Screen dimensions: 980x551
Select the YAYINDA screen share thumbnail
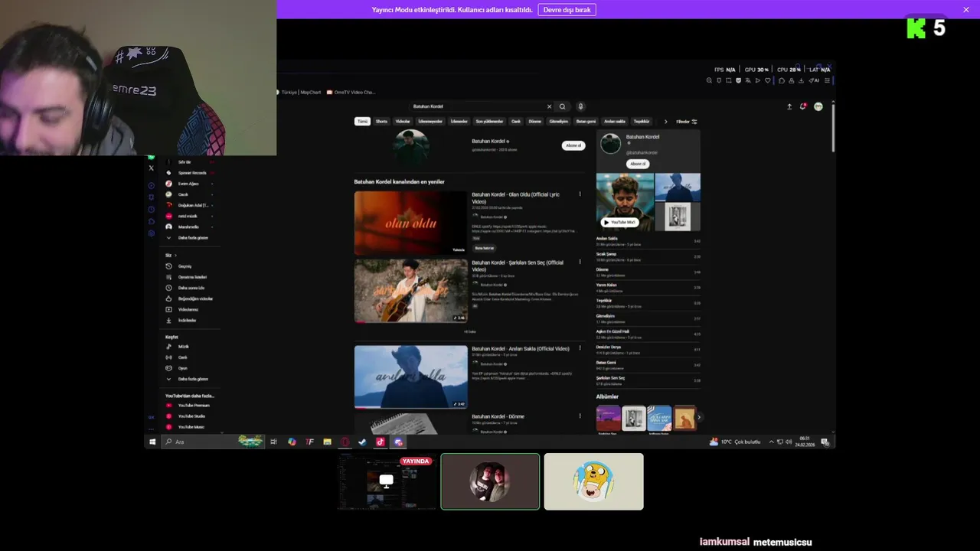pyautogui.click(x=387, y=481)
